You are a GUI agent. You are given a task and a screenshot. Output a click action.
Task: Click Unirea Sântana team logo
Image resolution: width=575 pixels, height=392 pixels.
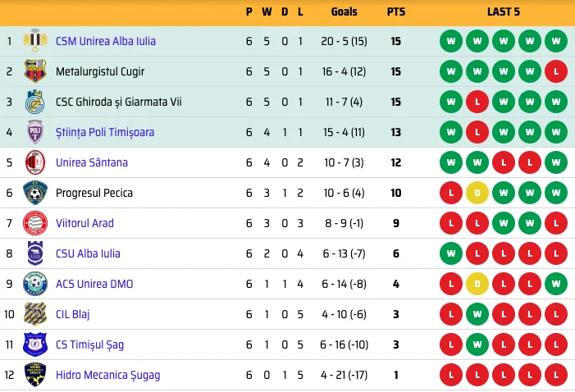coord(35,162)
